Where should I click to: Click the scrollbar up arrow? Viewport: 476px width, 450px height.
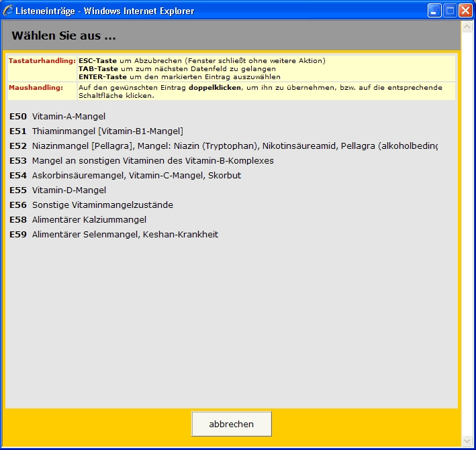coord(467,27)
